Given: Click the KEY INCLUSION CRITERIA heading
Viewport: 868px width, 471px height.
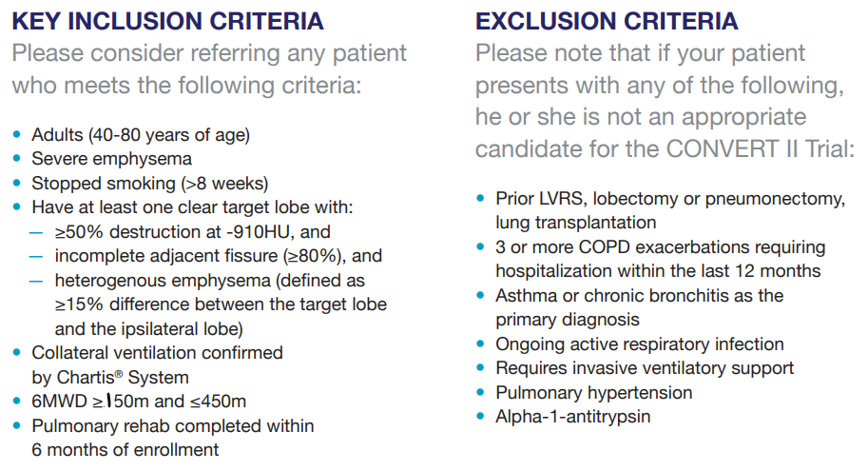Looking at the screenshot, I should tap(167, 21).
